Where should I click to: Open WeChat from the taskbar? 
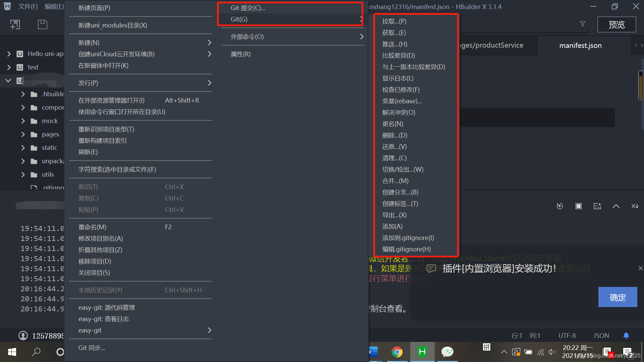447,352
